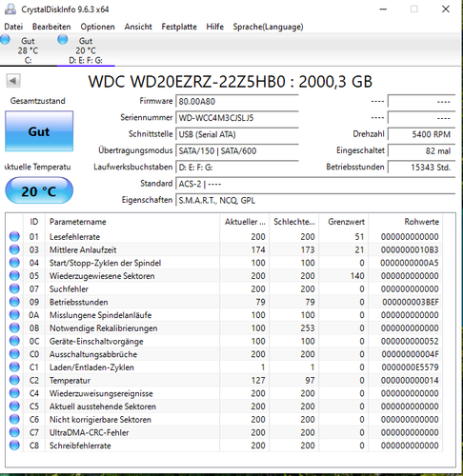Click the Übertragungsmodus field SATA/150 | SATA/600

pyautogui.click(x=237, y=151)
